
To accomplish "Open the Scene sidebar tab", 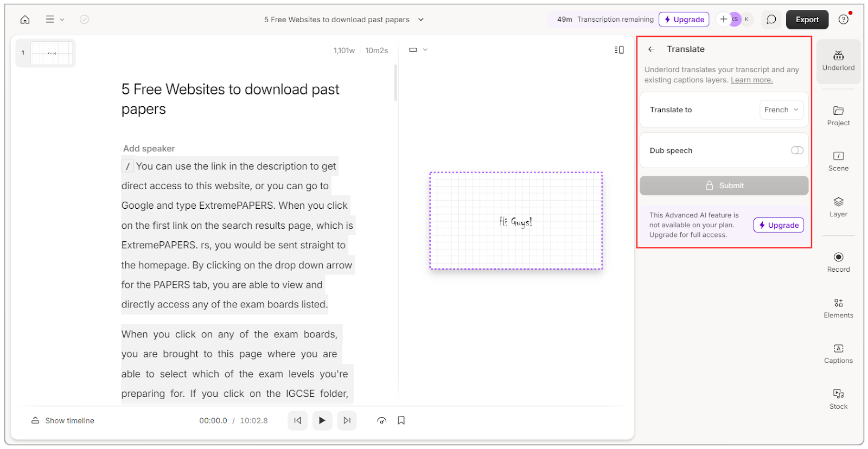I will pyautogui.click(x=838, y=162).
